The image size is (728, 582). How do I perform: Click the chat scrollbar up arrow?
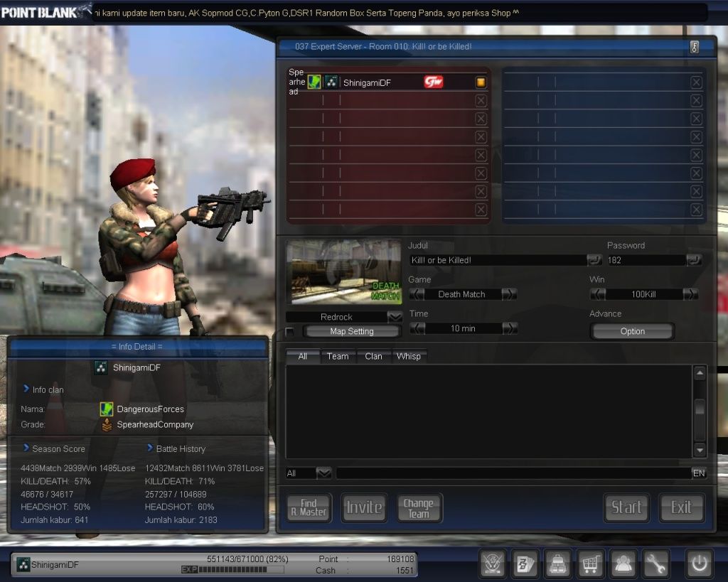coord(700,373)
